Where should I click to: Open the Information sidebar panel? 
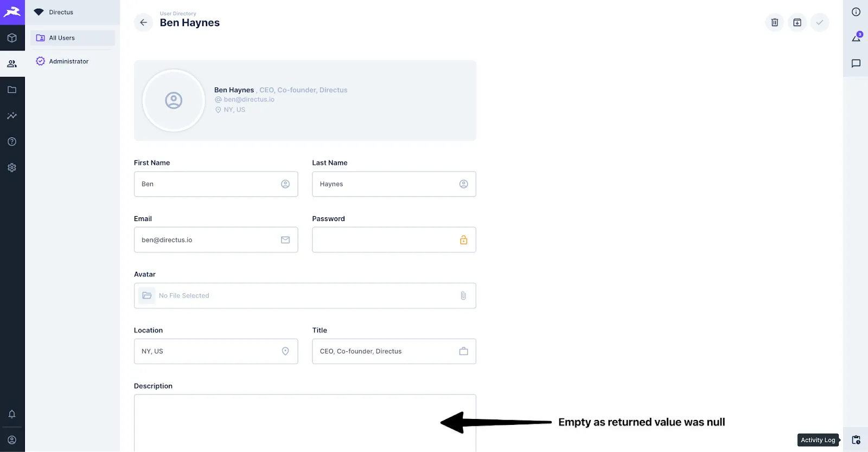[856, 11]
